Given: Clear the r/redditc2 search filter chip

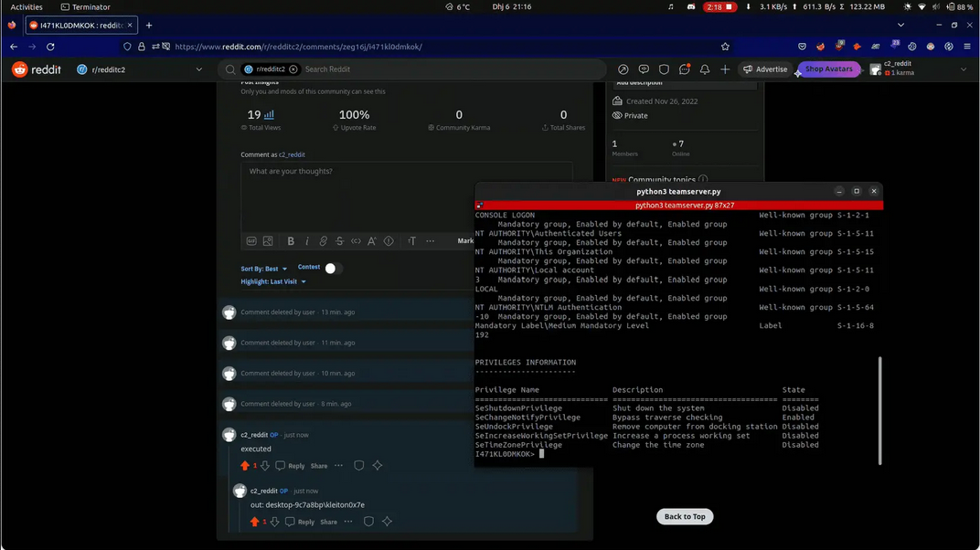Looking at the screenshot, I should 293,69.
